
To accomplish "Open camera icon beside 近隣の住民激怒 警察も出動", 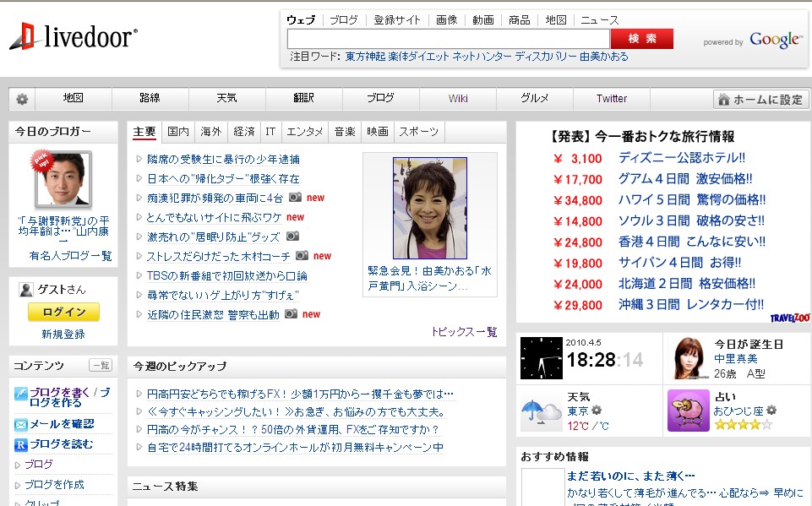I will point(291,314).
